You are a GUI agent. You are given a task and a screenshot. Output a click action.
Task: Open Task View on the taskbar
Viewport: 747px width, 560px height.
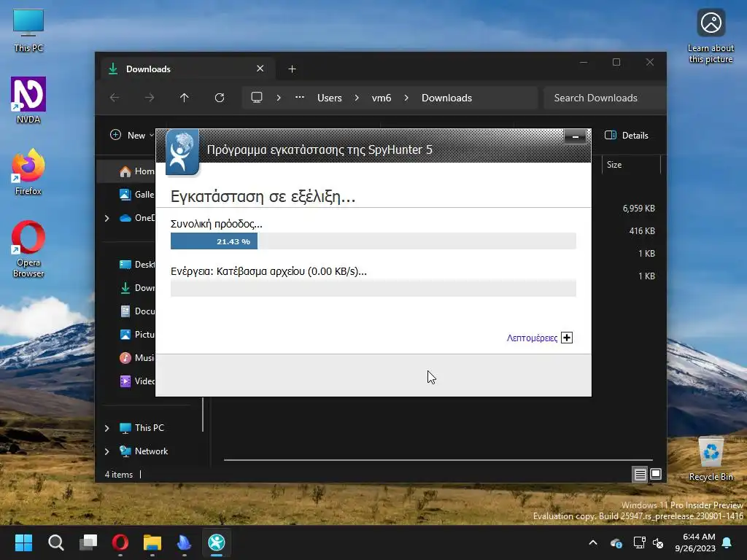pyautogui.click(x=88, y=542)
